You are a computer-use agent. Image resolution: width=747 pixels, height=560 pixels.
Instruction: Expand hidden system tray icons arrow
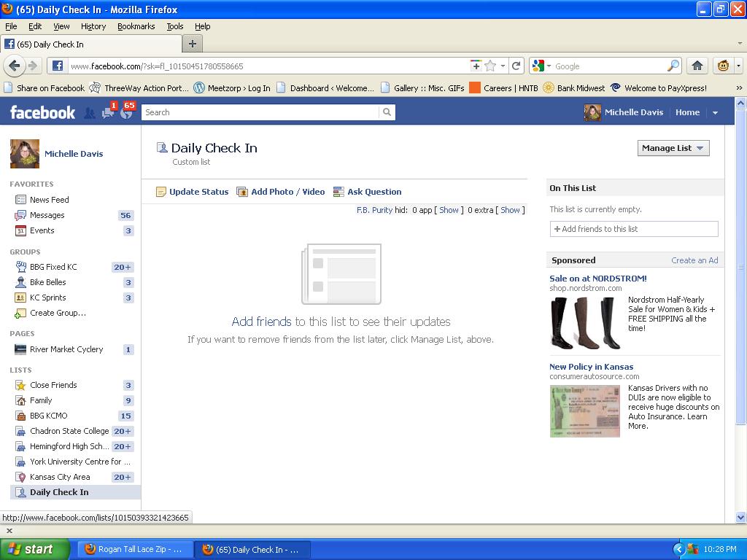tap(679, 550)
